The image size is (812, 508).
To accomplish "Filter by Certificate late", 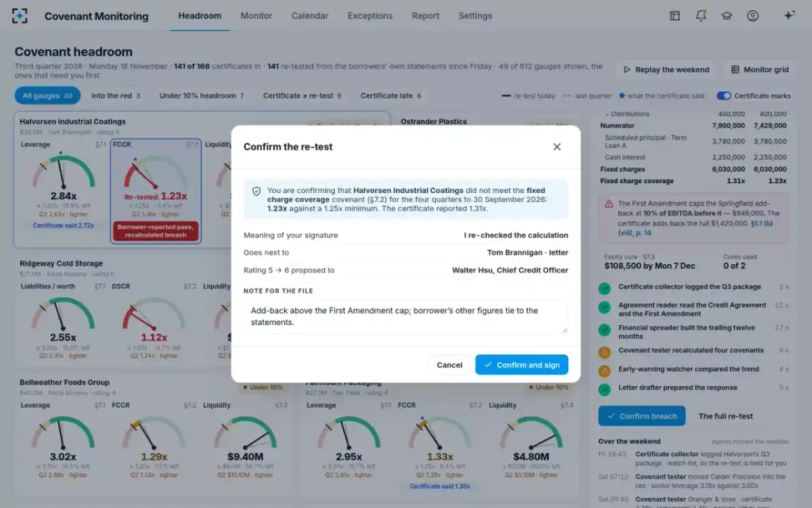I will [x=390, y=96].
